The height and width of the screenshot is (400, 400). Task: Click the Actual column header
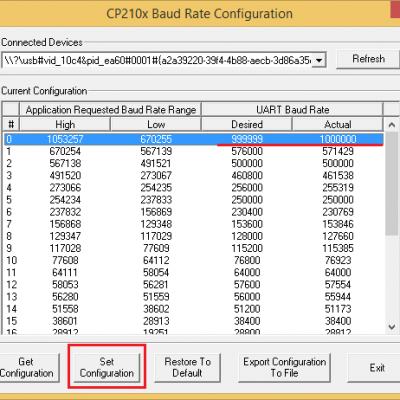pos(338,124)
